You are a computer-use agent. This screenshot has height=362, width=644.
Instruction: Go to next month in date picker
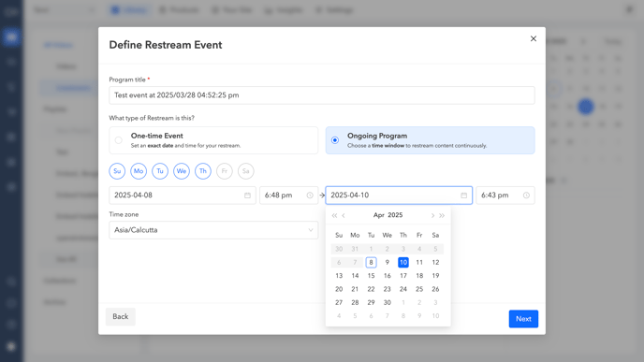point(432,215)
